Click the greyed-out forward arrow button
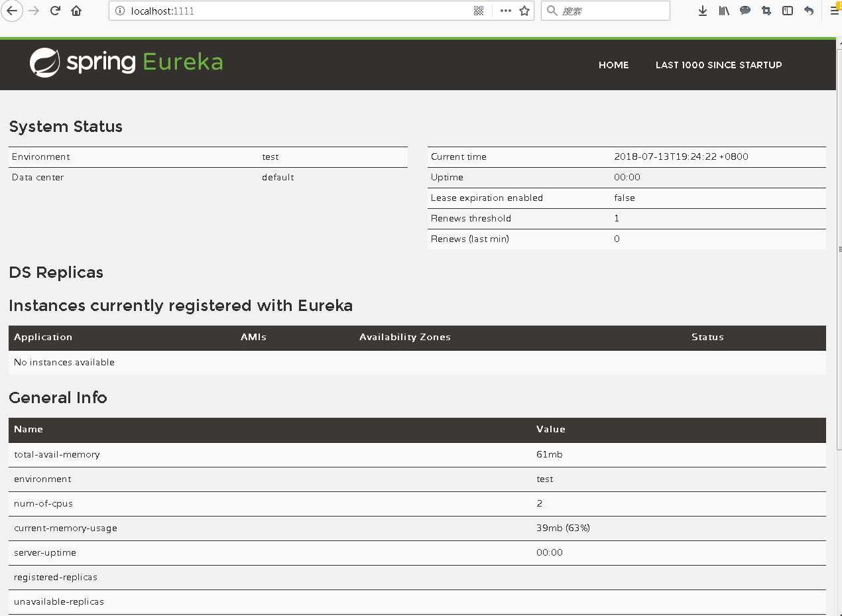Image resolution: width=842 pixels, height=616 pixels. pyautogui.click(x=34, y=11)
